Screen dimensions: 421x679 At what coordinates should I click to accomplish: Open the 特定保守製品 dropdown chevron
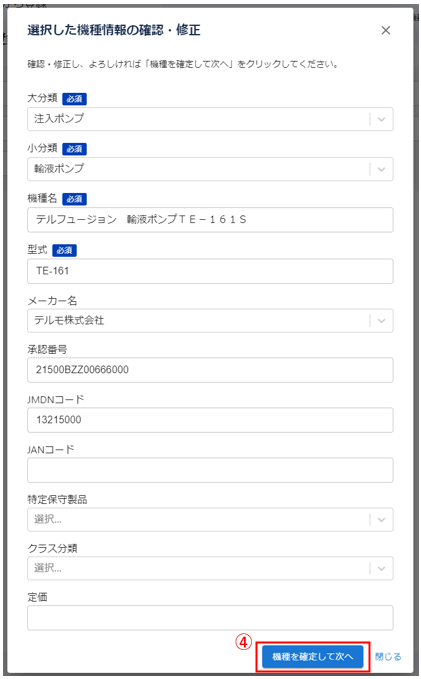382,520
